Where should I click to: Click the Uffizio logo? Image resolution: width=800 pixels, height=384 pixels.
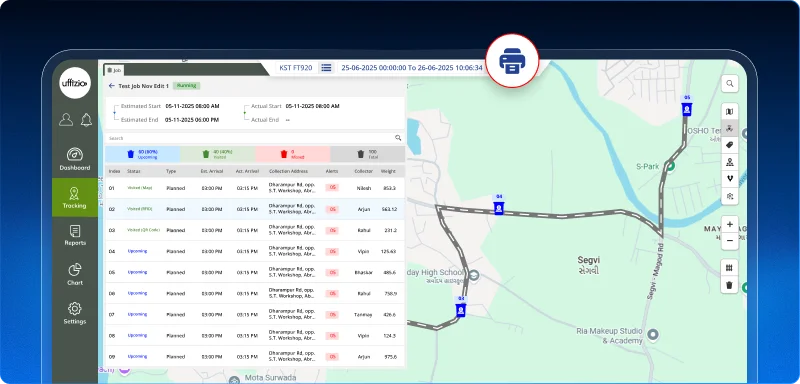click(75, 83)
